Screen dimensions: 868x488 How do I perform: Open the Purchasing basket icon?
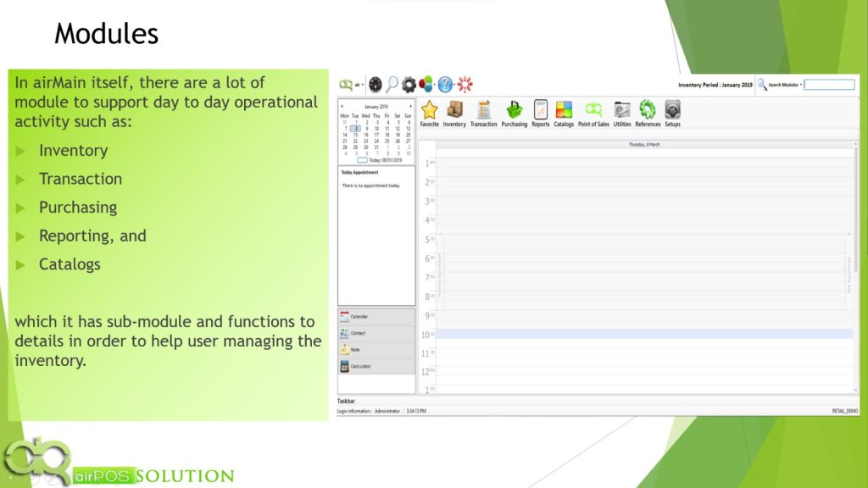click(x=515, y=110)
